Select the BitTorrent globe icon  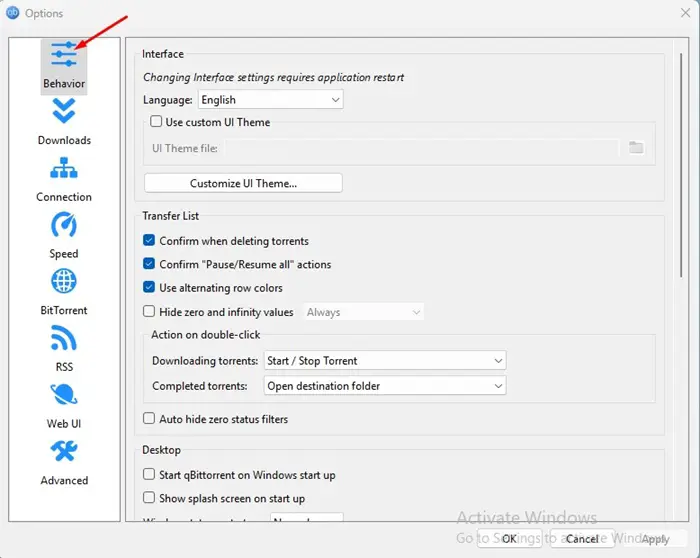pos(64,281)
